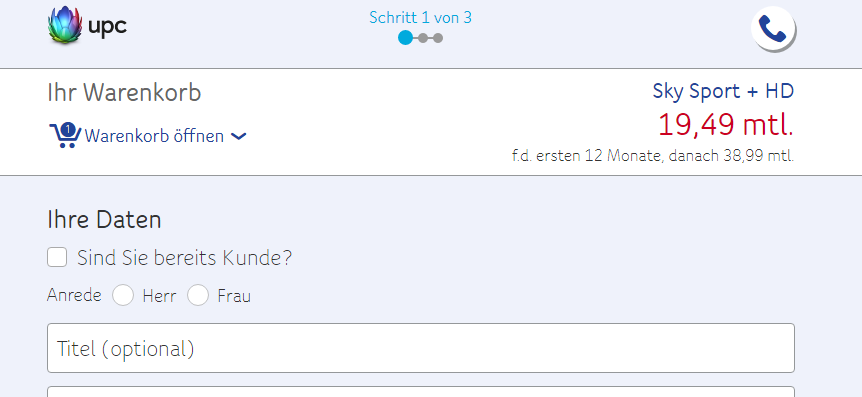Click the UPC colorful flower logo
The height and width of the screenshot is (397, 862).
[x=65, y=25]
